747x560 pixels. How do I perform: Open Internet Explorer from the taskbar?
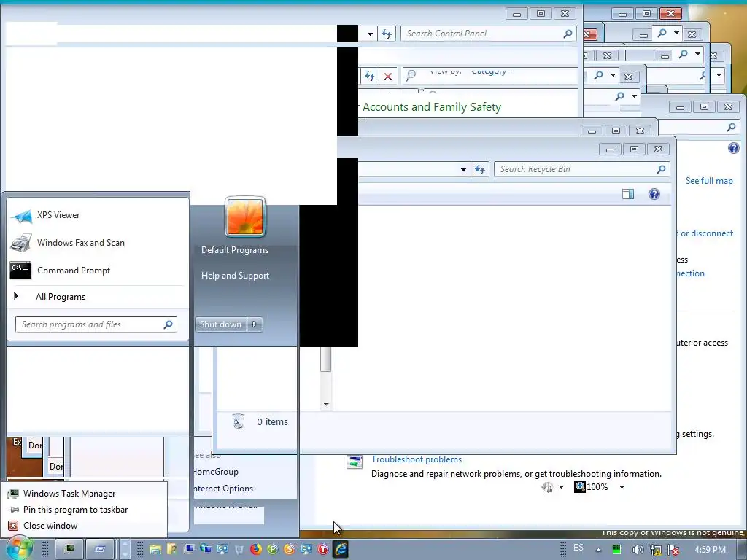click(x=341, y=549)
